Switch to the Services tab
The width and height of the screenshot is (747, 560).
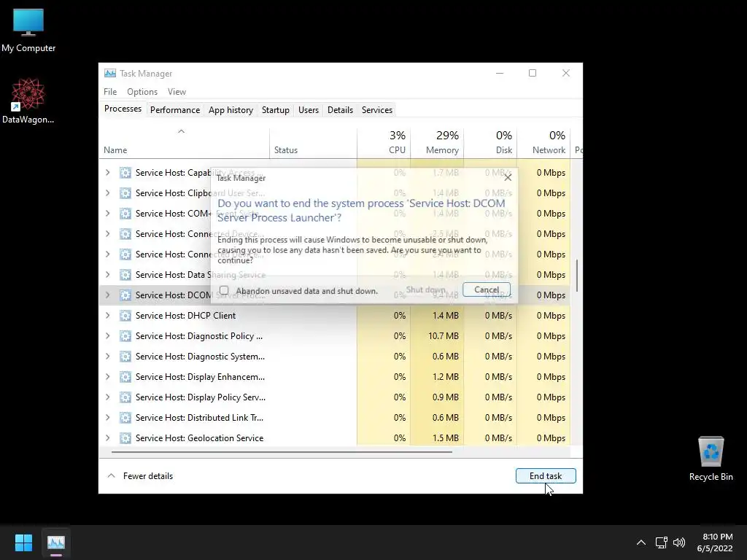(377, 110)
